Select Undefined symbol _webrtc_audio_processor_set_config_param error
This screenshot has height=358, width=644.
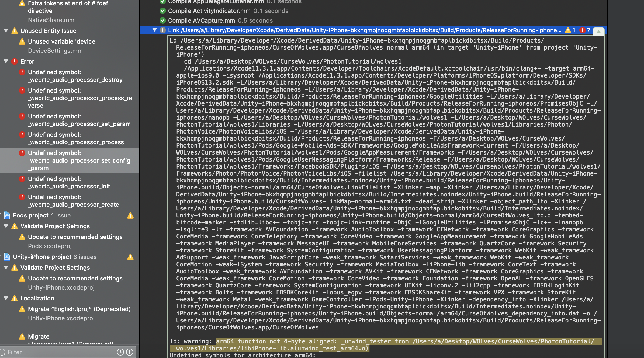click(70, 160)
